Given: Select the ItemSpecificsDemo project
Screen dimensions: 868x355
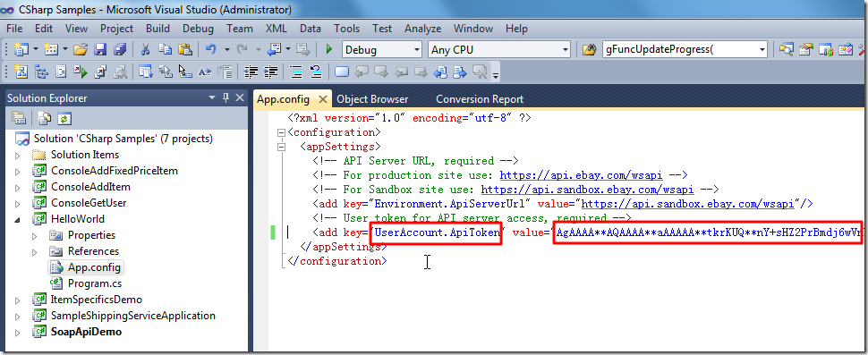Looking at the screenshot, I should pos(97,300).
